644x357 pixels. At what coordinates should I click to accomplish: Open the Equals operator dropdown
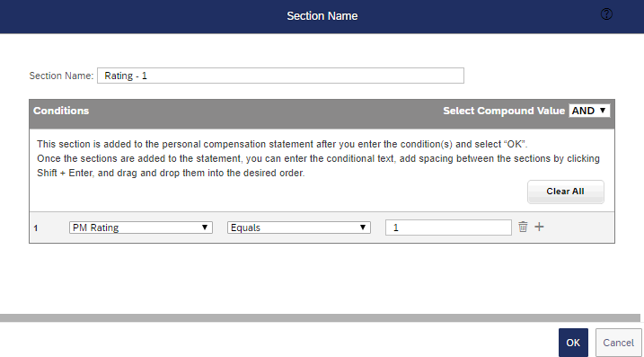coord(298,228)
